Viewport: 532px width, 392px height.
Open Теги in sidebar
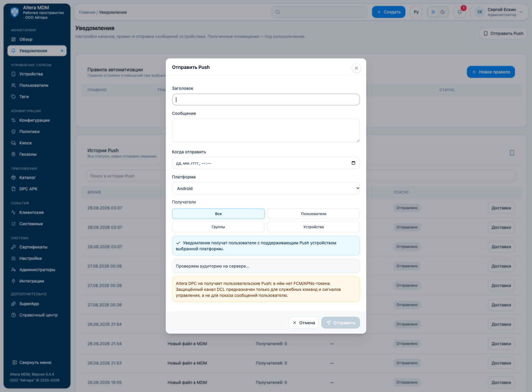[37, 97]
